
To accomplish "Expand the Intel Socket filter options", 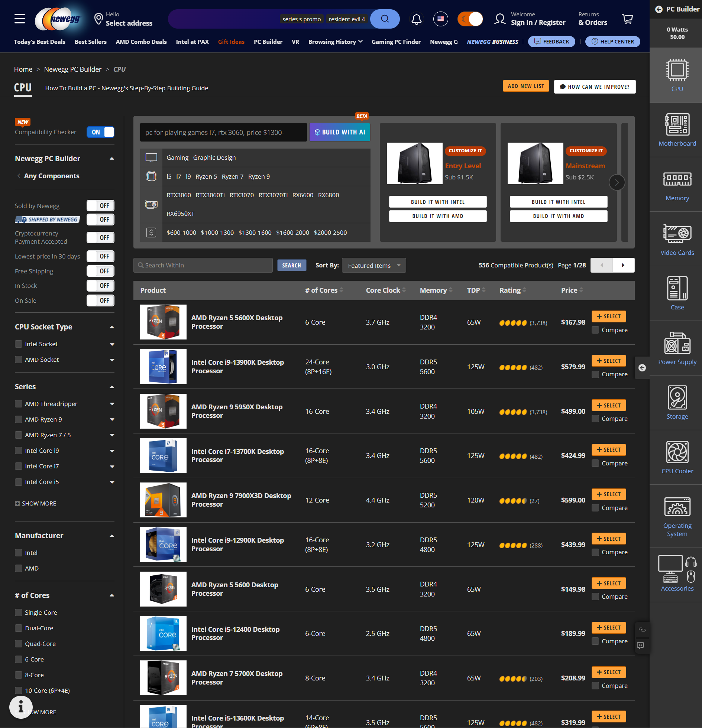I will pos(112,344).
